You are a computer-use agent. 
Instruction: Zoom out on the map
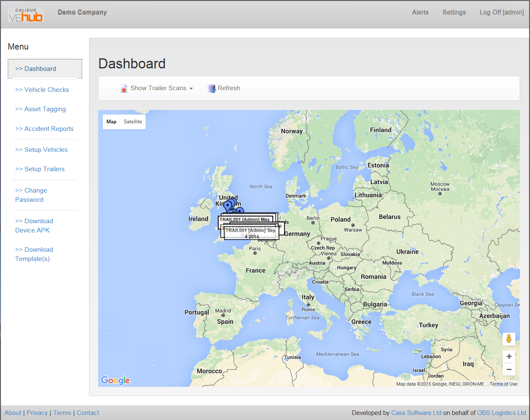tap(509, 370)
